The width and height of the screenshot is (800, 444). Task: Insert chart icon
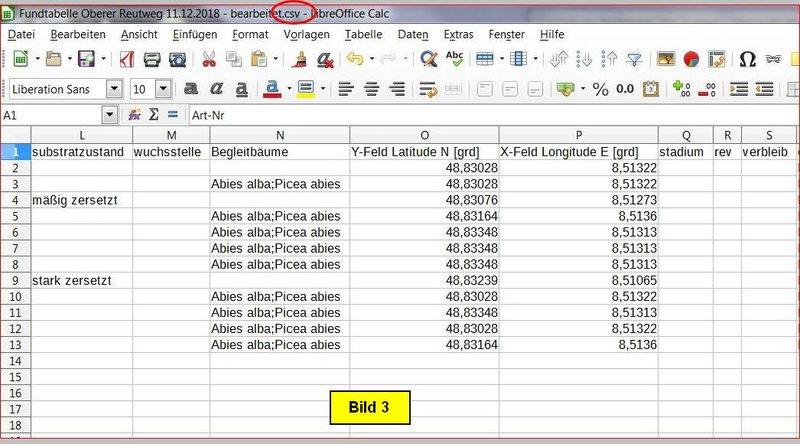[x=691, y=59]
